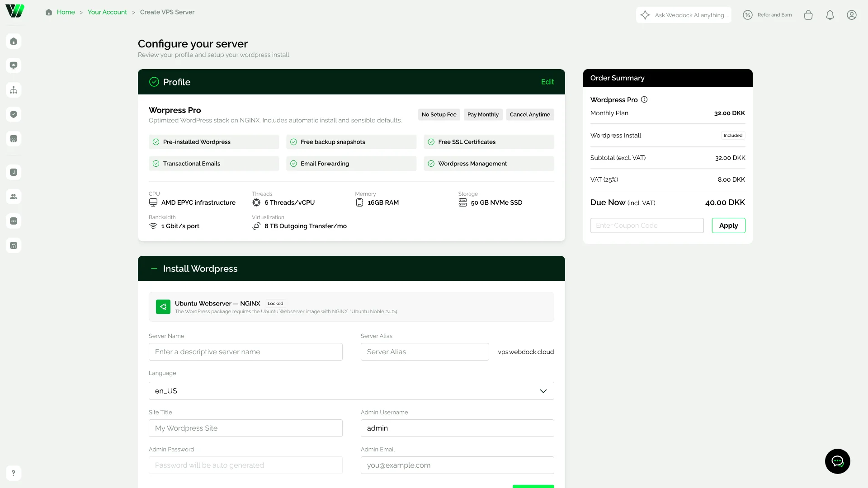Open the Language en_US dropdown

pyautogui.click(x=351, y=391)
